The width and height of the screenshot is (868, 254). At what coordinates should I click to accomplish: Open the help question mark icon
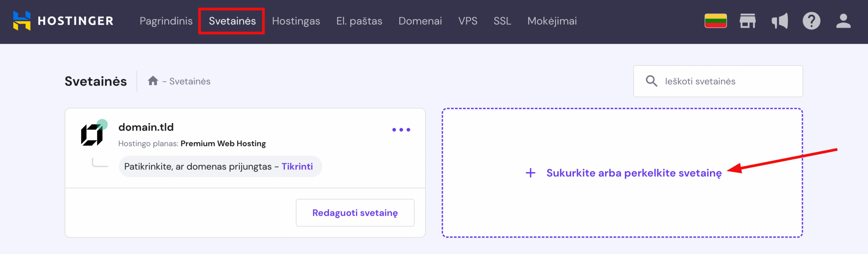click(x=811, y=21)
